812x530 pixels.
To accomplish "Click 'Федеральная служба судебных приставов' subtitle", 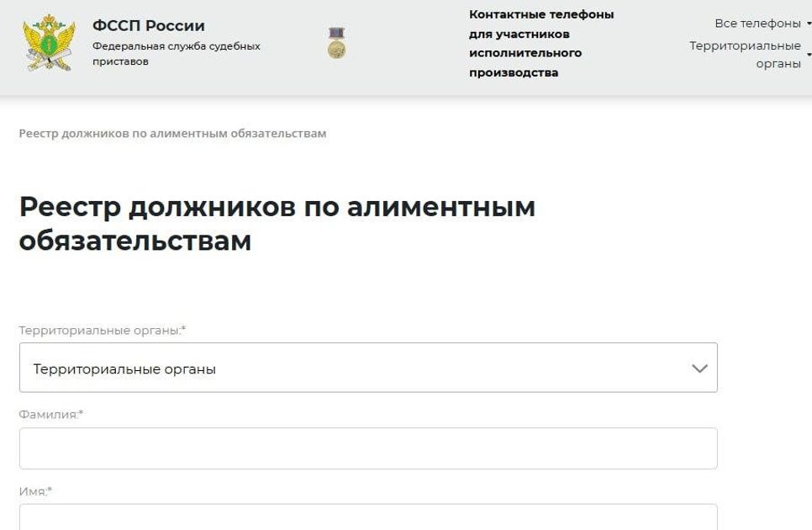I will (x=176, y=53).
